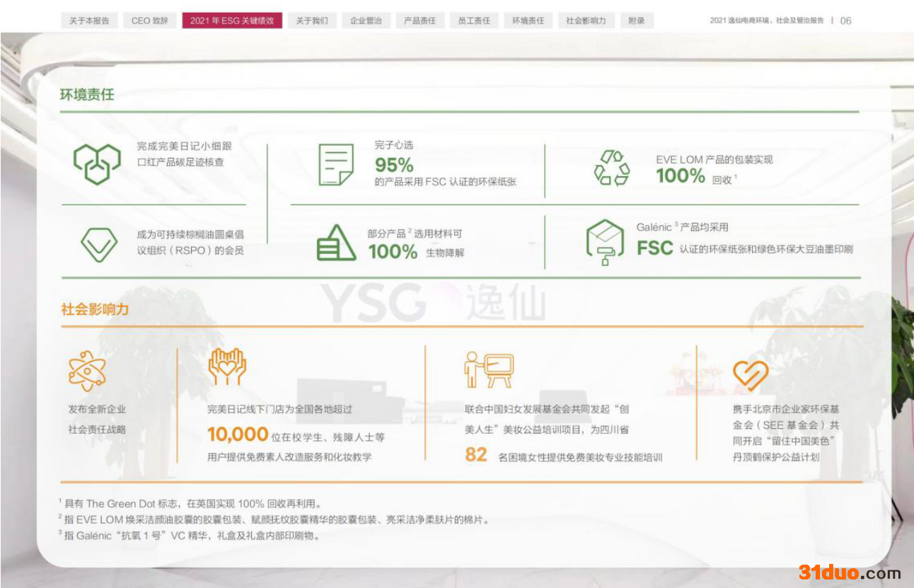
Task: Click the biodegradable material pyramid icon
Action: click(x=336, y=243)
